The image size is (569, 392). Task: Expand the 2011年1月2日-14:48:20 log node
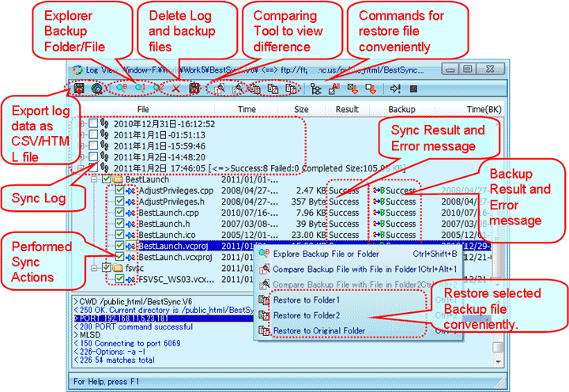tap(81, 157)
